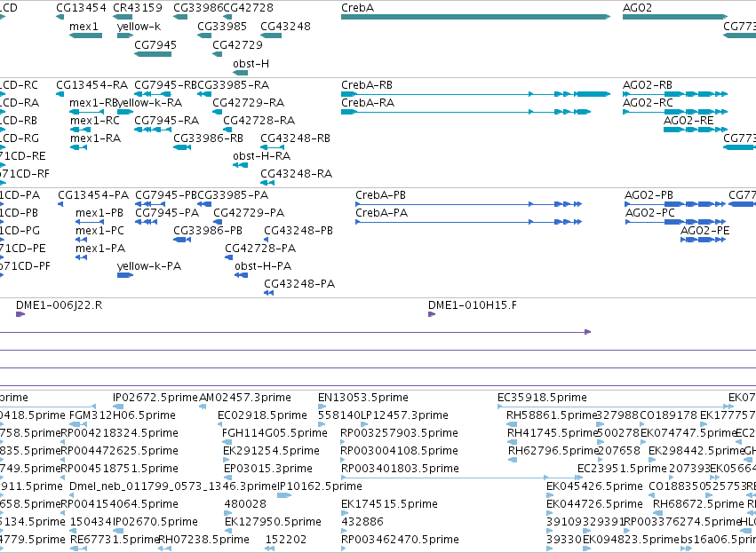Click the RH07238.5prime EST label
Screen dimensions: 756x553
pyautogui.click(x=204, y=540)
